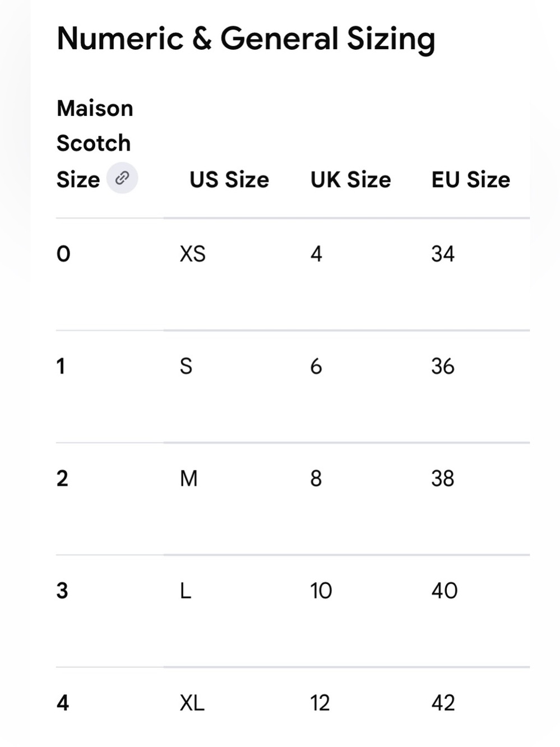Click EU size 36 cell

pyautogui.click(x=443, y=366)
